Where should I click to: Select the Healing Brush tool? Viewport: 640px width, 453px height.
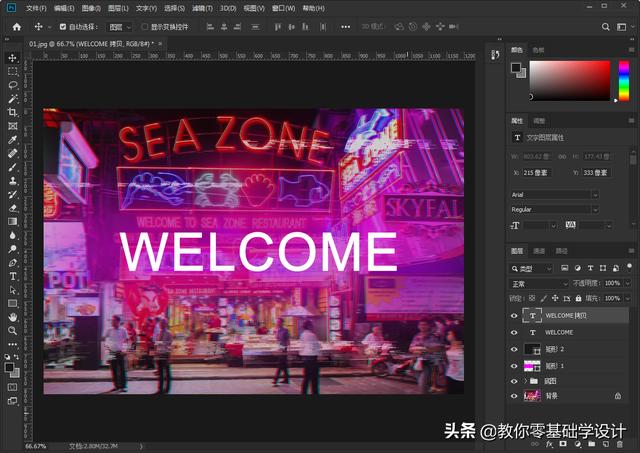13,153
